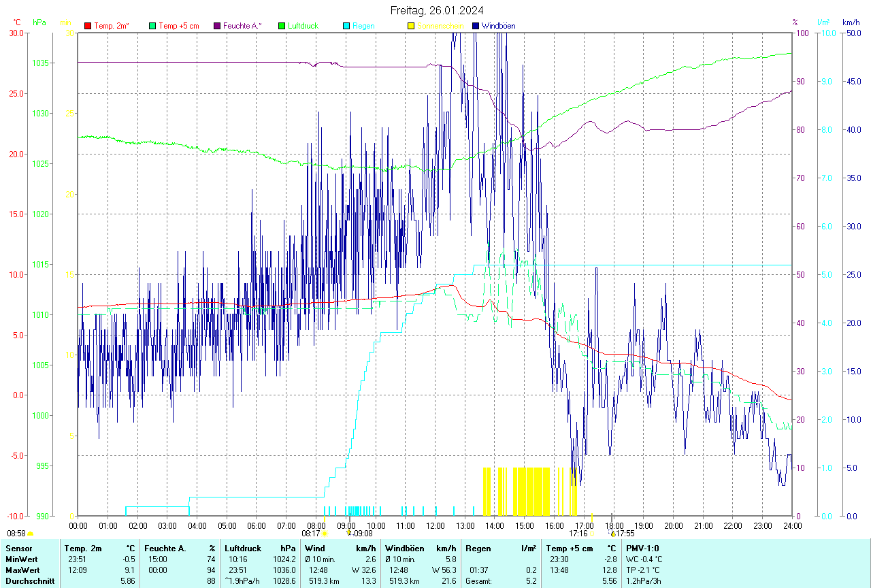Click the 12:00 label on the time axis
The image size is (871, 588).
(x=435, y=525)
